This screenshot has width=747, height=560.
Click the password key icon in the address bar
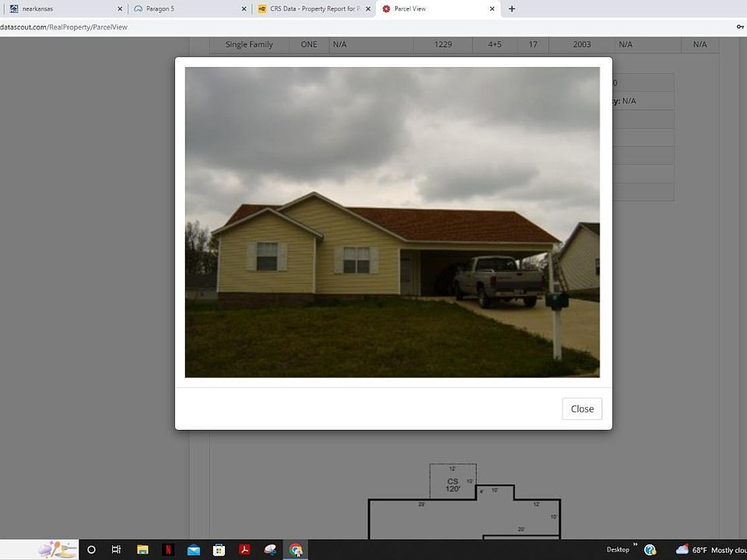pos(740,27)
